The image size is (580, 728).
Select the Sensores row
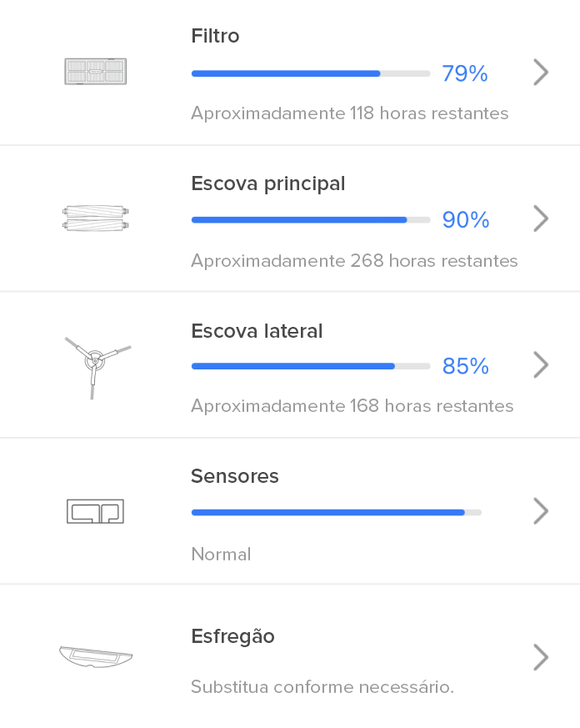[x=290, y=510]
